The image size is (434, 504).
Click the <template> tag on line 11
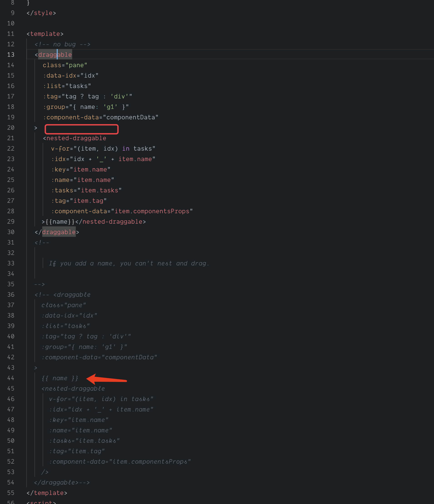[x=45, y=34]
